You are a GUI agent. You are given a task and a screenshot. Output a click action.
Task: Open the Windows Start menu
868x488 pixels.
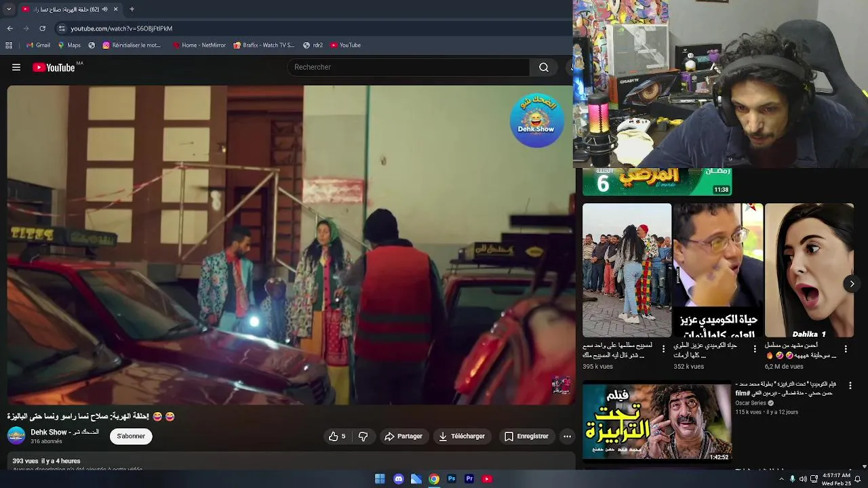380,479
